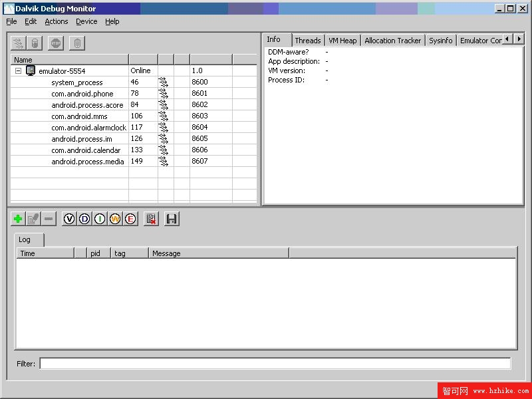Image resolution: width=532 pixels, height=399 pixels.
Task: Click the save log floppy disk icon
Action: pyautogui.click(x=172, y=219)
